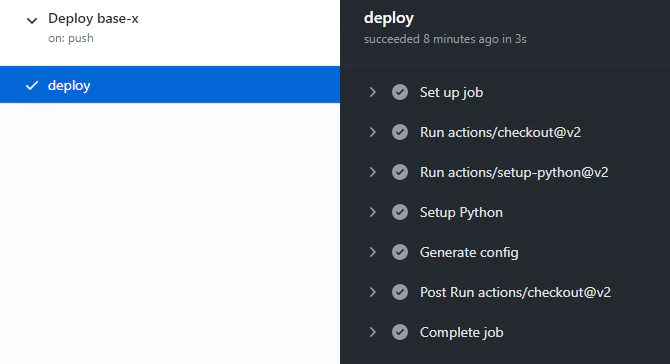The height and width of the screenshot is (364, 670).
Task: Click success icon for Setup Python
Action: click(400, 212)
